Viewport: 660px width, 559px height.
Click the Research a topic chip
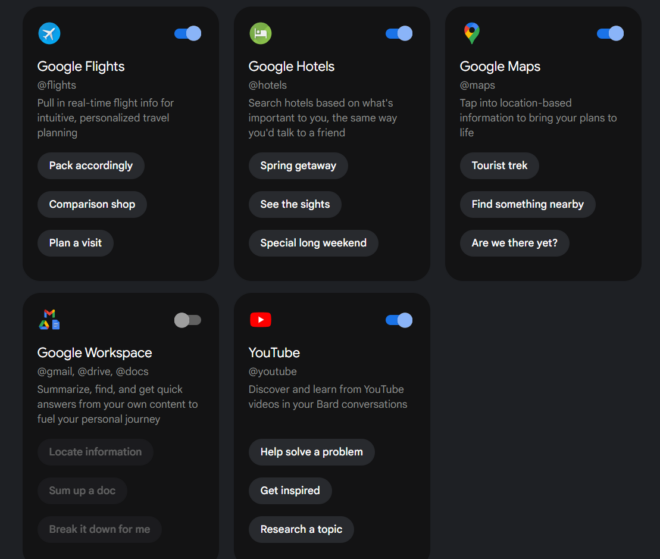pos(301,529)
